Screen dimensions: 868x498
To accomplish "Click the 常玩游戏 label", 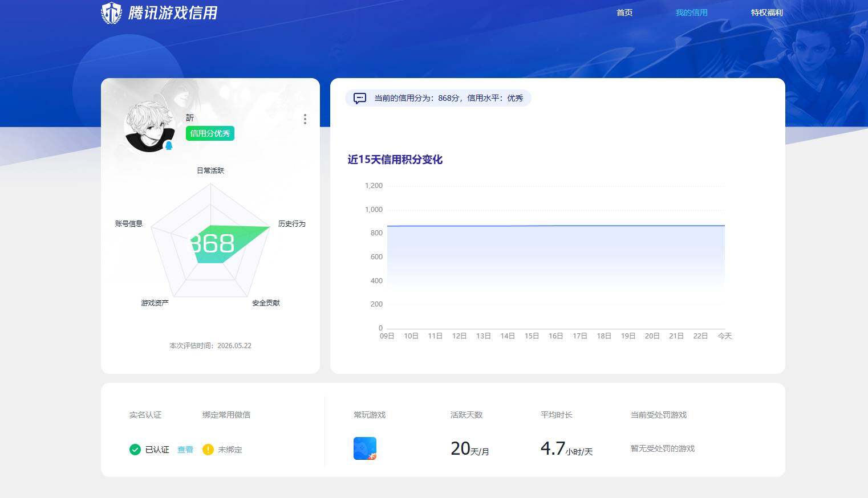I will (x=370, y=415).
